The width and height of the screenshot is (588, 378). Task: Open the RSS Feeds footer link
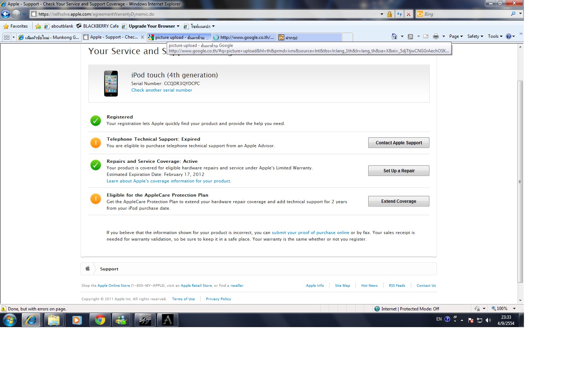click(397, 286)
